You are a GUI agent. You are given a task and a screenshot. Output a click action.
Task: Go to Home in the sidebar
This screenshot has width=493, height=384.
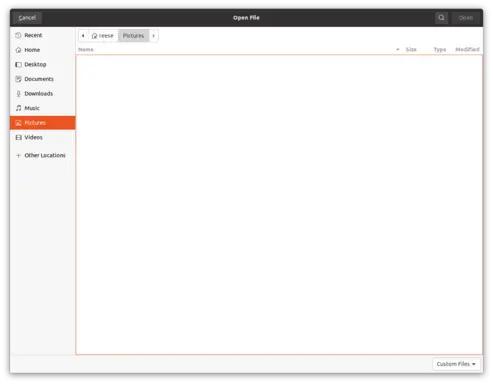pyautogui.click(x=43, y=50)
